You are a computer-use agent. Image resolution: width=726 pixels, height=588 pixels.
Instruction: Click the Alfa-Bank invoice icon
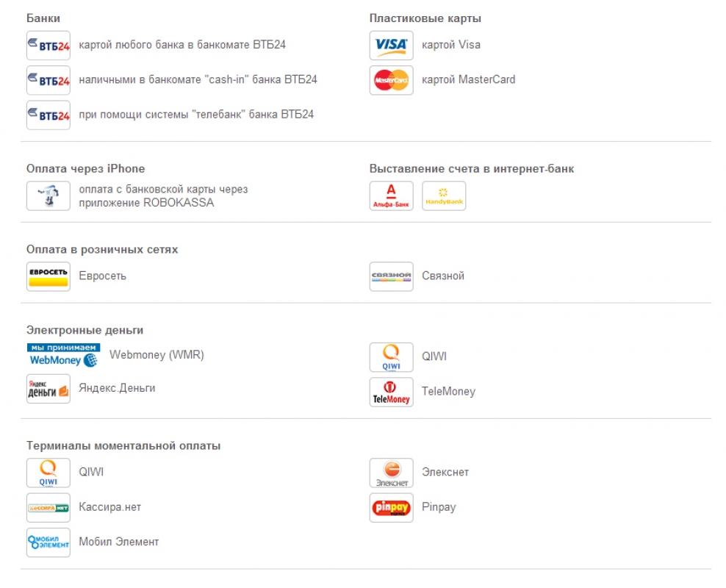[x=391, y=196]
